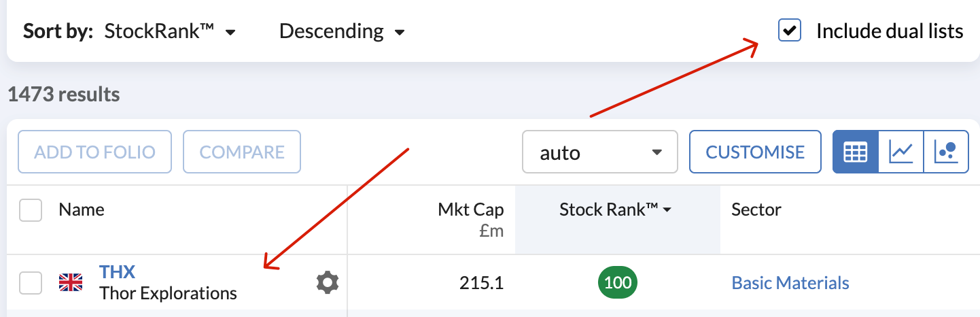The image size is (980, 317).
Task: Open the Descending sort order dropdown
Action: click(x=342, y=31)
